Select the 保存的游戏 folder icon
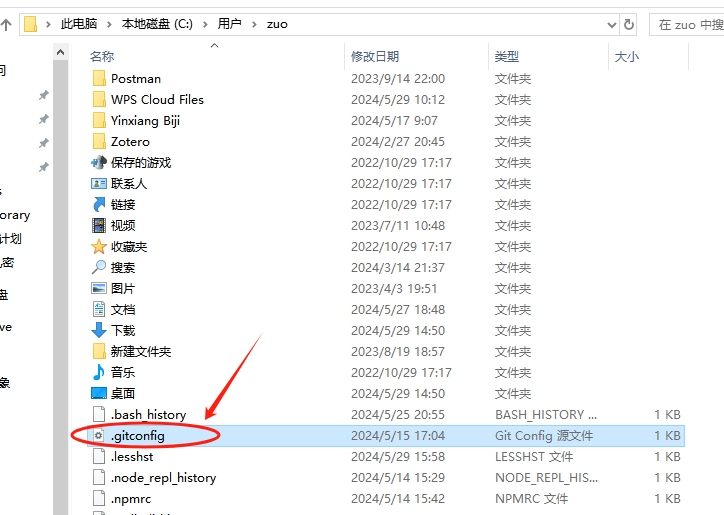 (99, 163)
